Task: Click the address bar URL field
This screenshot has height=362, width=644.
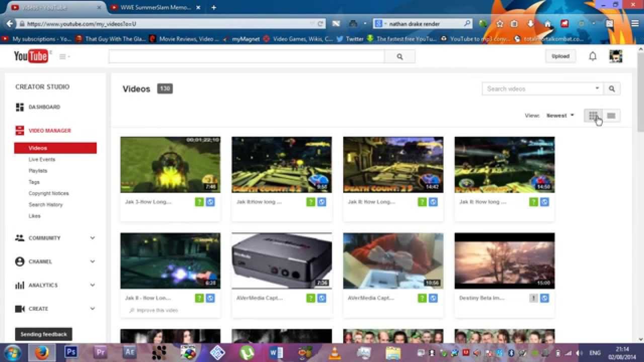Action: pyautogui.click(x=151, y=23)
